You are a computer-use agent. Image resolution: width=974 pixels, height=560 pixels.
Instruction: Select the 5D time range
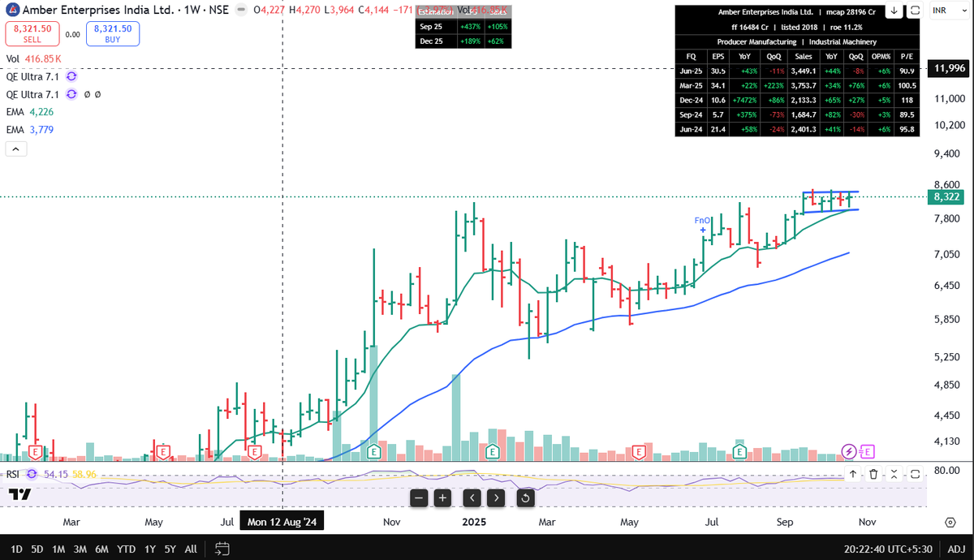tap(37, 549)
